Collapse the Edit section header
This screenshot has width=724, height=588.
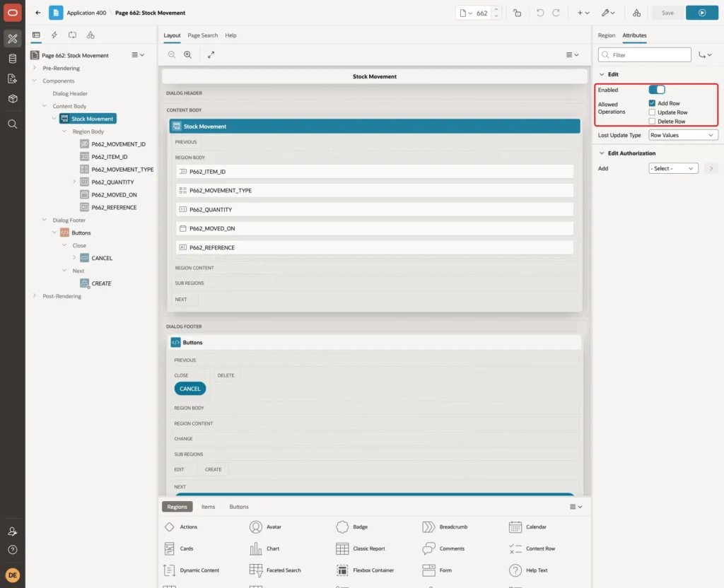pos(602,74)
